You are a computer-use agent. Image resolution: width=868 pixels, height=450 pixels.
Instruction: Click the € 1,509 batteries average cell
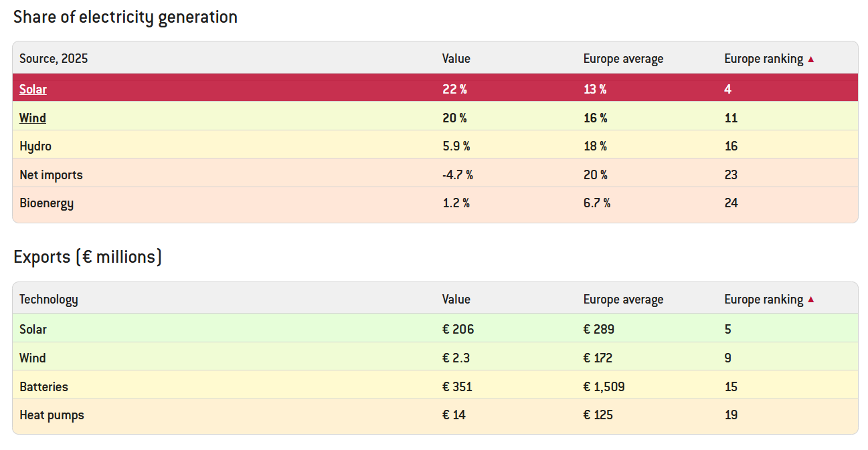tap(604, 386)
